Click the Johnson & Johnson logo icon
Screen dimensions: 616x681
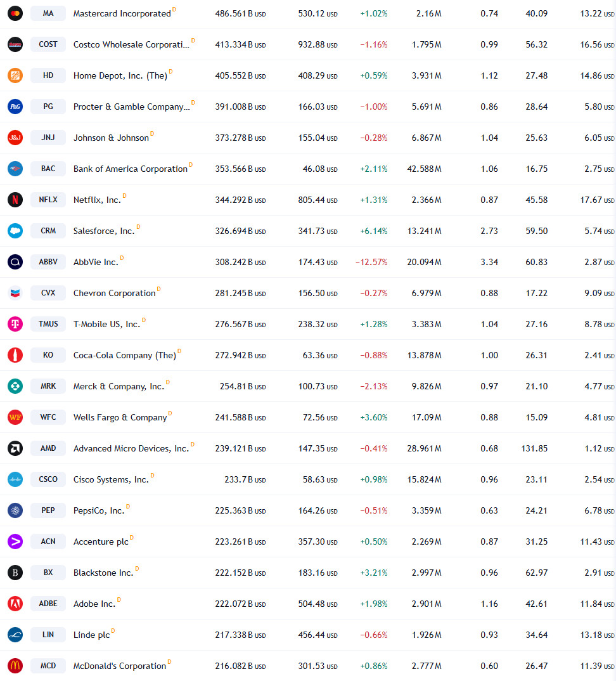click(x=15, y=138)
